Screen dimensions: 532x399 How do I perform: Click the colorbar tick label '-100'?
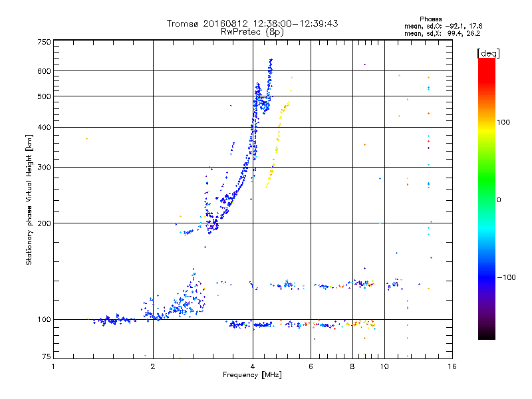coord(506,277)
